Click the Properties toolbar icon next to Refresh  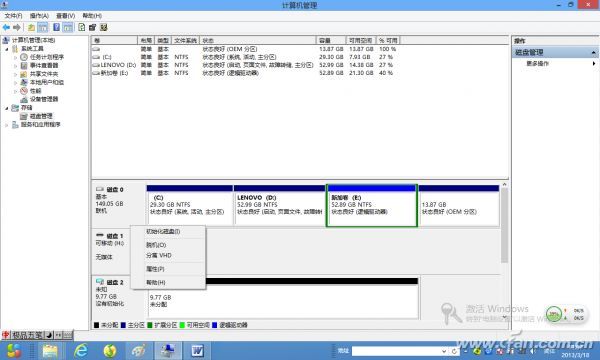pyautogui.click(x=92, y=27)
